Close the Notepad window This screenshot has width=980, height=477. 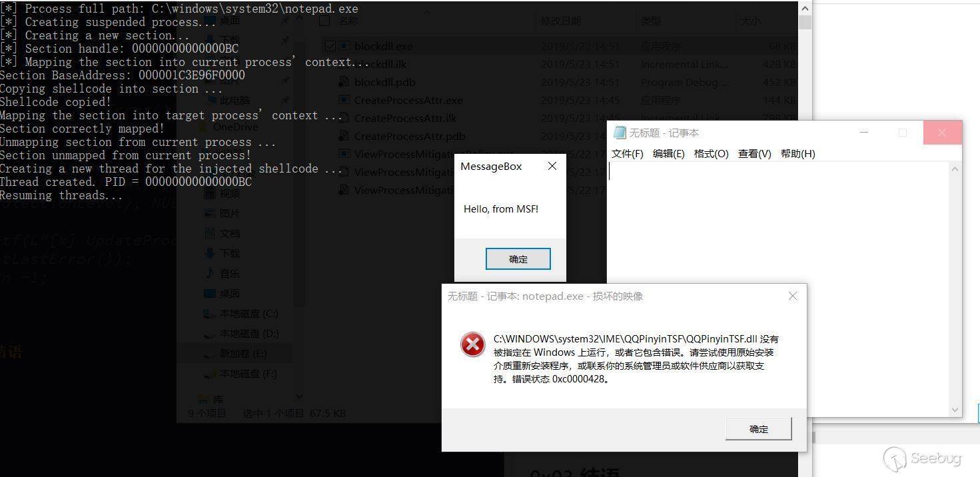[942, 133]
